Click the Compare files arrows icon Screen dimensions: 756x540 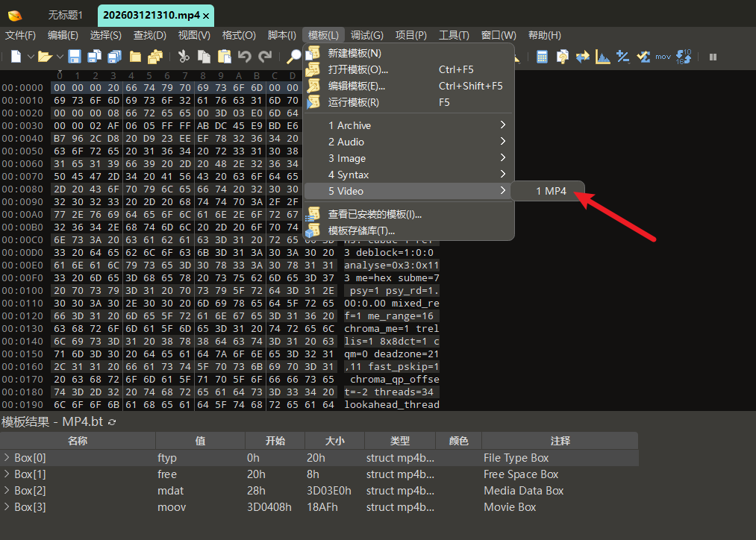[583, 57]
